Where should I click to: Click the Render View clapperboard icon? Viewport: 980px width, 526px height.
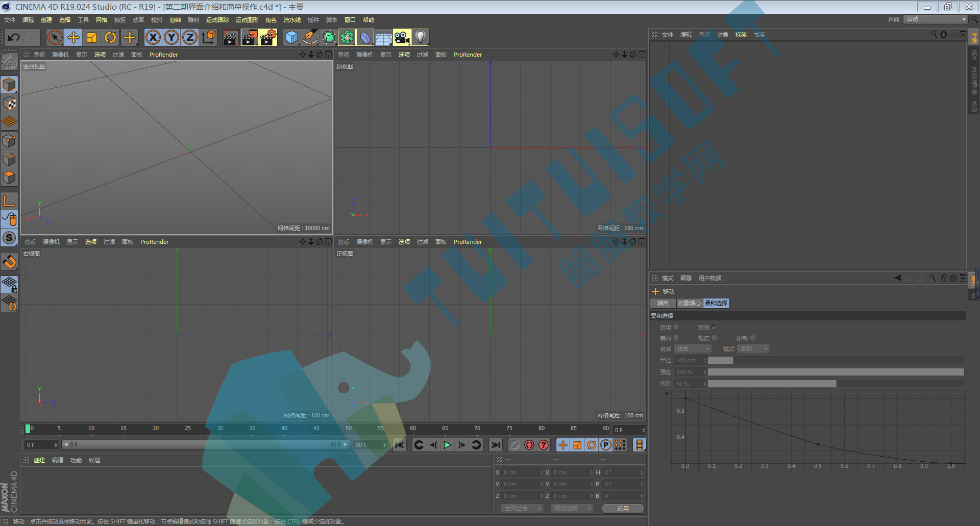231,37
